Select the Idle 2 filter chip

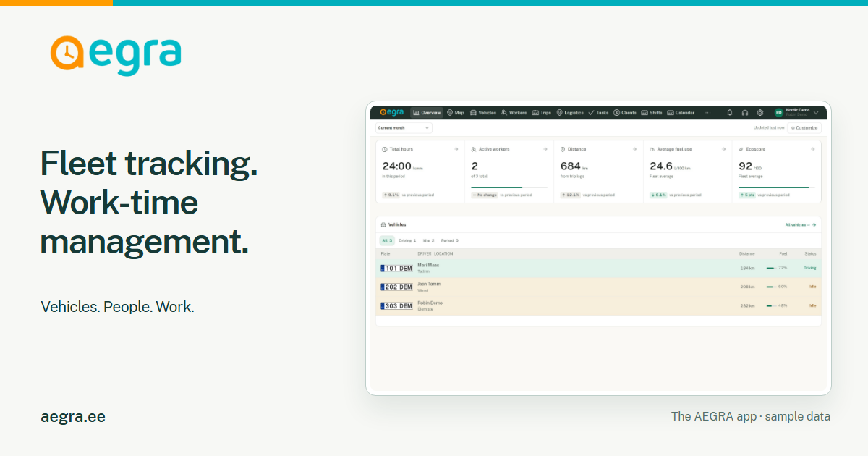pyautogui.click(x=428, y=240)
